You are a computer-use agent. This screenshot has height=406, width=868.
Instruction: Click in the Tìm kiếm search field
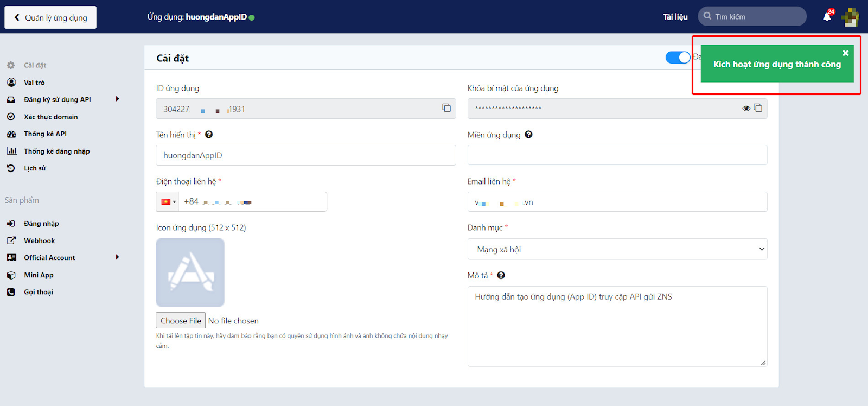point(752,16)
